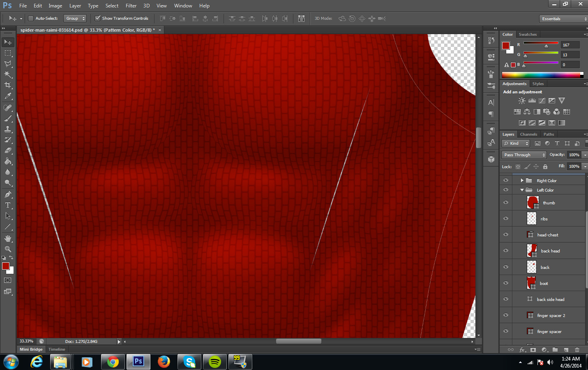588x370 pixels.
Task: Add a layer mask
Action: [x=533, y=350]
